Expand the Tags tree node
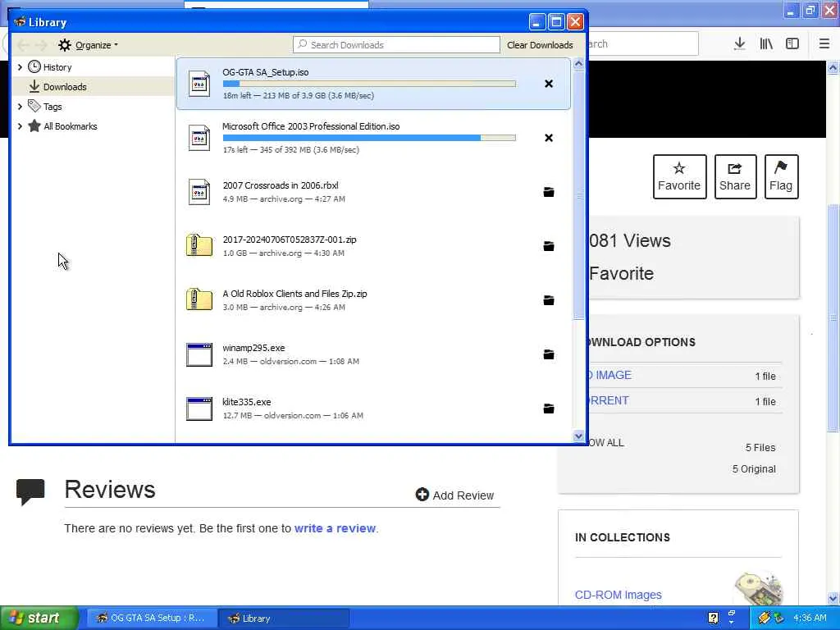 coord(20,107)
